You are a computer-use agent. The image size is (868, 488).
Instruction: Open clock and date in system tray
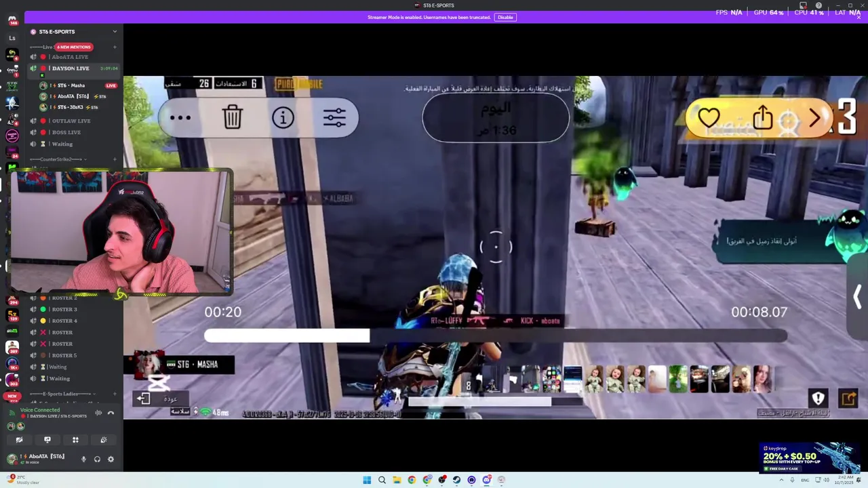pos(844,480)
